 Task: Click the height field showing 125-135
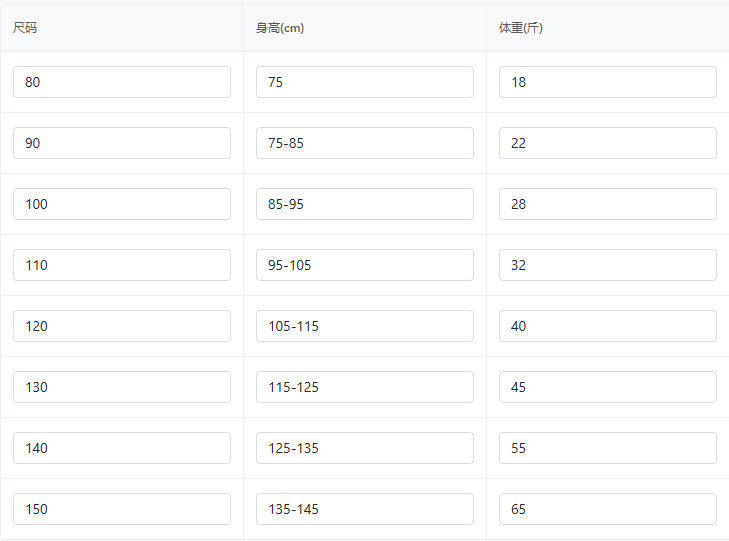pyautogui.click(x=364, y=448)
